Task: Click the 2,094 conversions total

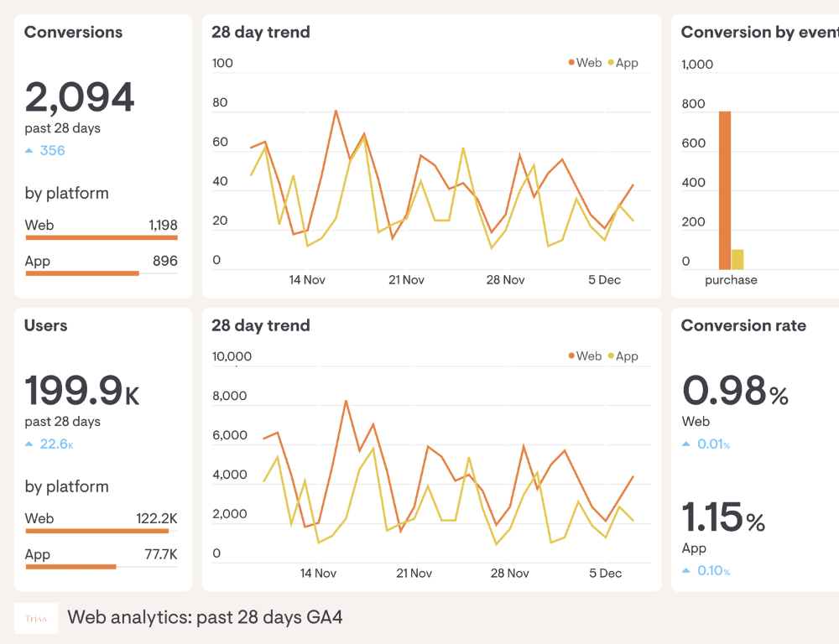Action: pos(80,97)
